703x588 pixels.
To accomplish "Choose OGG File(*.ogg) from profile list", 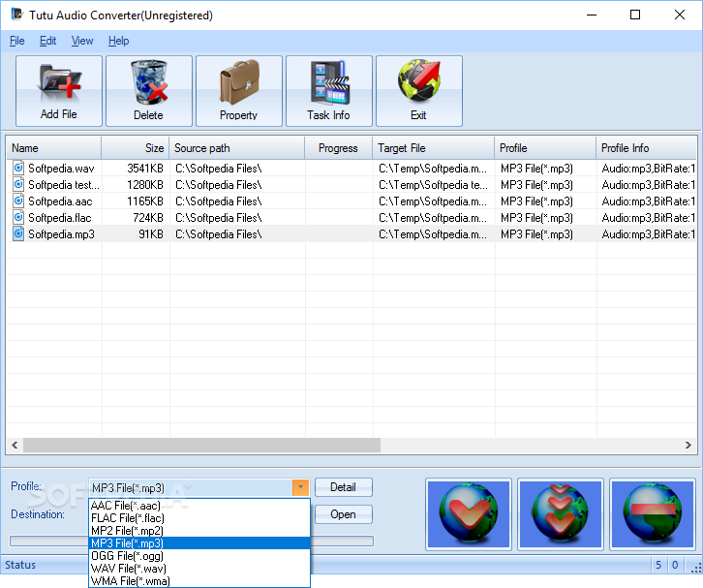I will [x=199, y=556].
